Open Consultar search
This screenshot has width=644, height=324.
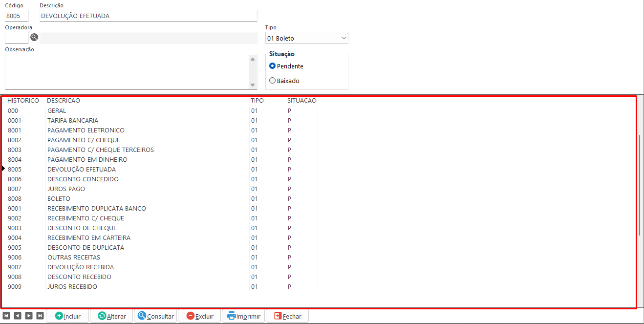coord(155,316)
